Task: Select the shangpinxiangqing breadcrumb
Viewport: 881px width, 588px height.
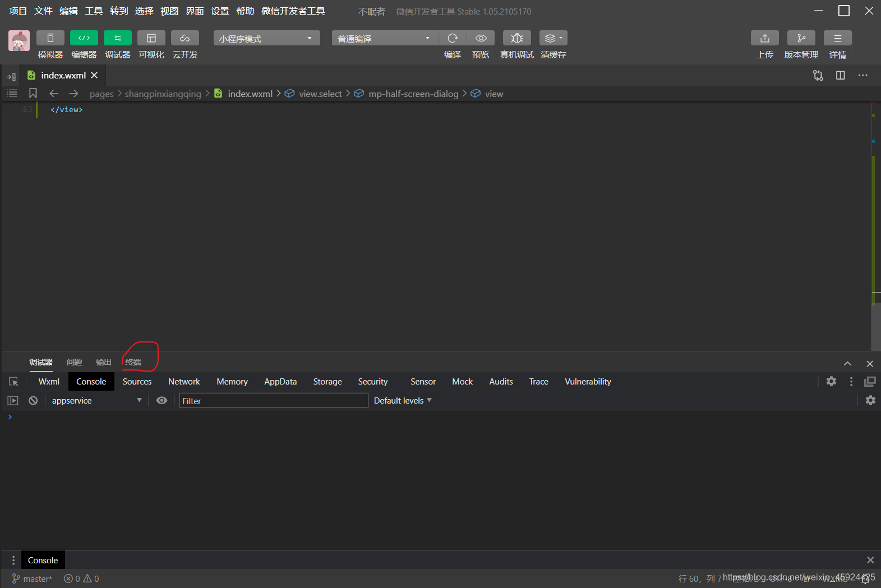Action: click(x=163, y=94)
